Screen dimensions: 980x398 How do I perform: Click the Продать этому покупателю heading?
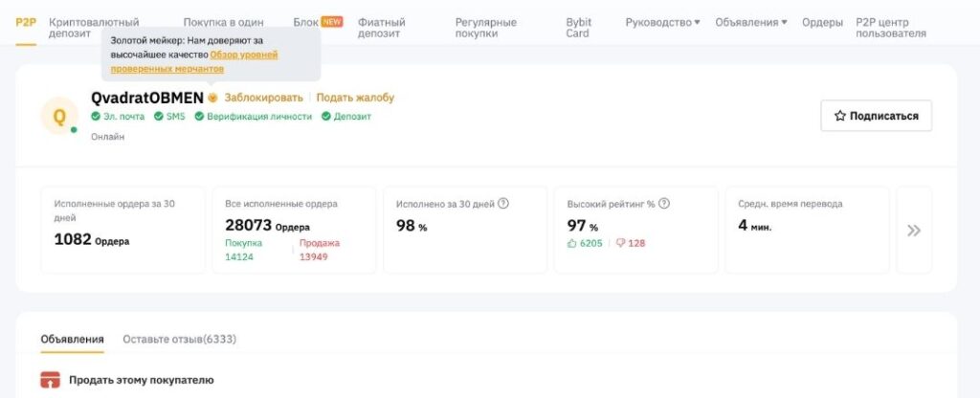point(142,379)
